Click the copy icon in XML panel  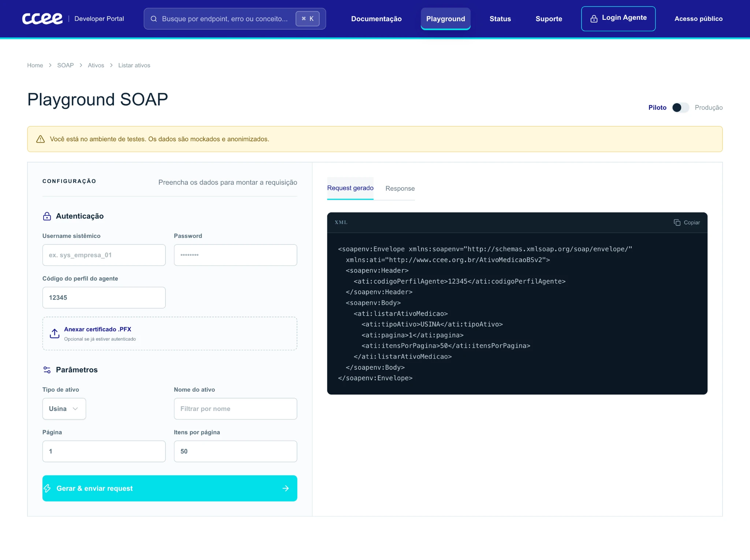(677, 223)
